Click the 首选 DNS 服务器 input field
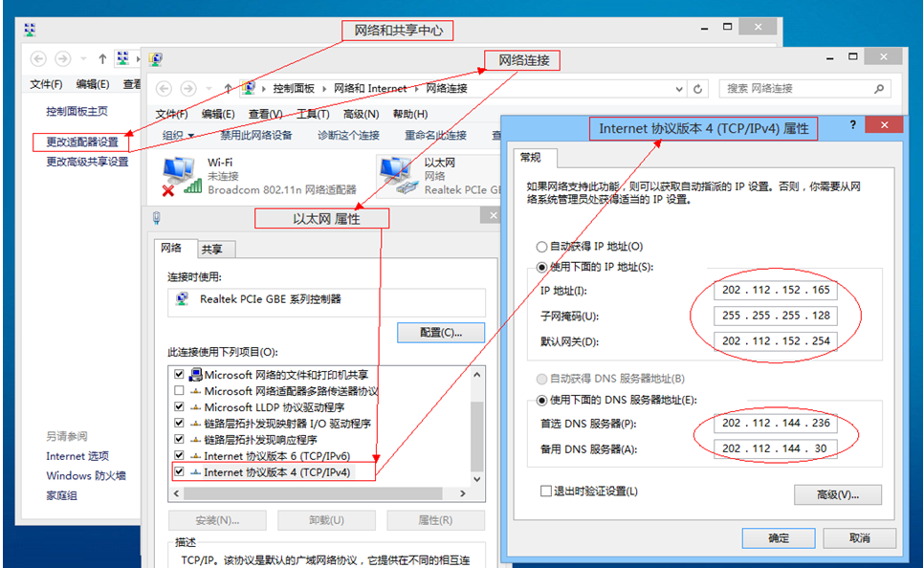 (x=775, y=424)
